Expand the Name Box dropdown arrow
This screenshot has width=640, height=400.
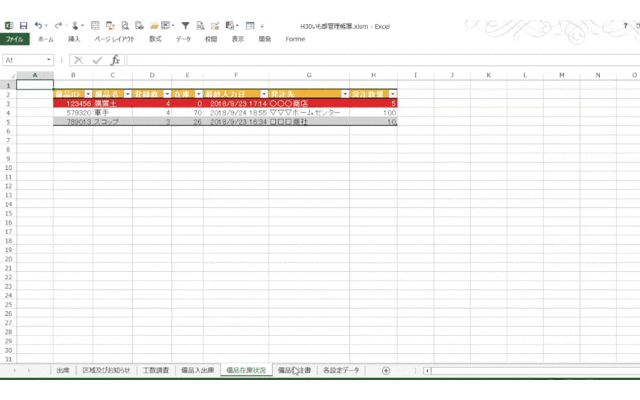tap(49, 60)
